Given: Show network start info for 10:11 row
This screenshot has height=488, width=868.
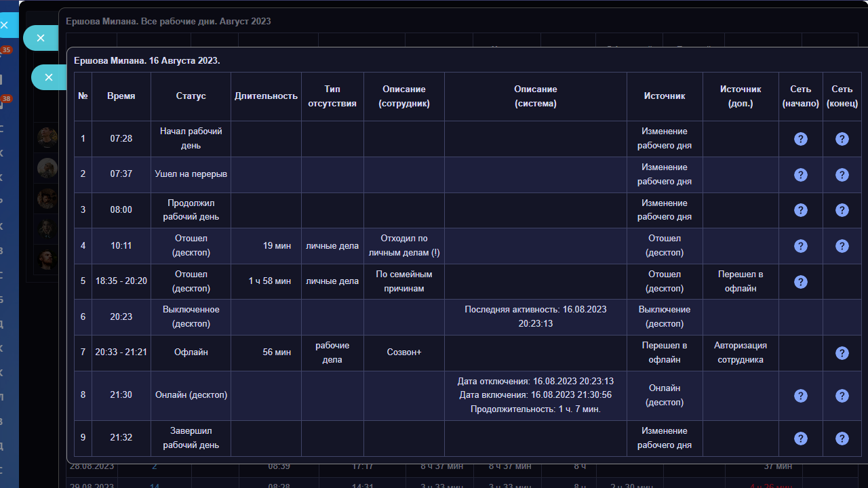Looking at the screenshot, I should tap(800, 246).
